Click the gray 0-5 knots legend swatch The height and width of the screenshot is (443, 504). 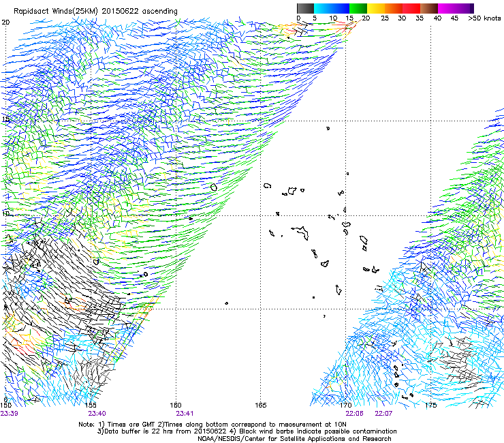click(305, 8)
